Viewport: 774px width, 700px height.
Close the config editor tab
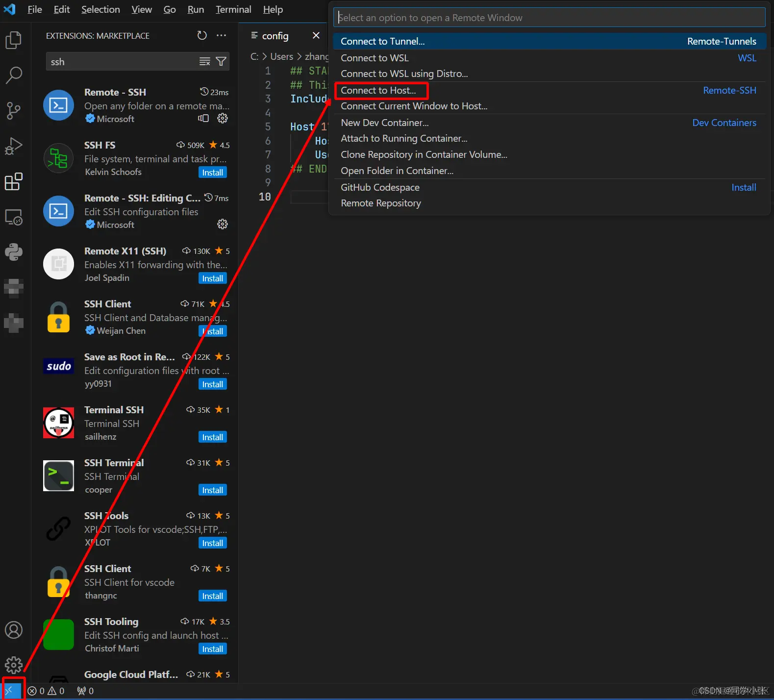[x=316, y=35]
